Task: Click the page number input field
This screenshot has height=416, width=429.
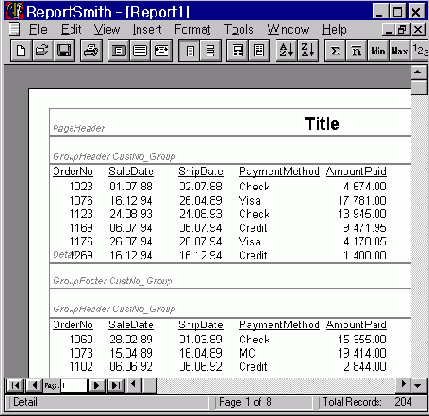Action: tap(74, 386)
